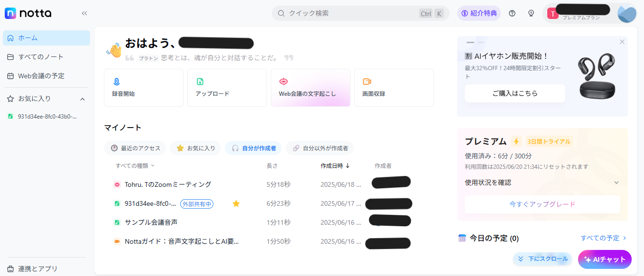Launch 画面収録 screen recording card
644x276 pixels.
coord(394,88)
